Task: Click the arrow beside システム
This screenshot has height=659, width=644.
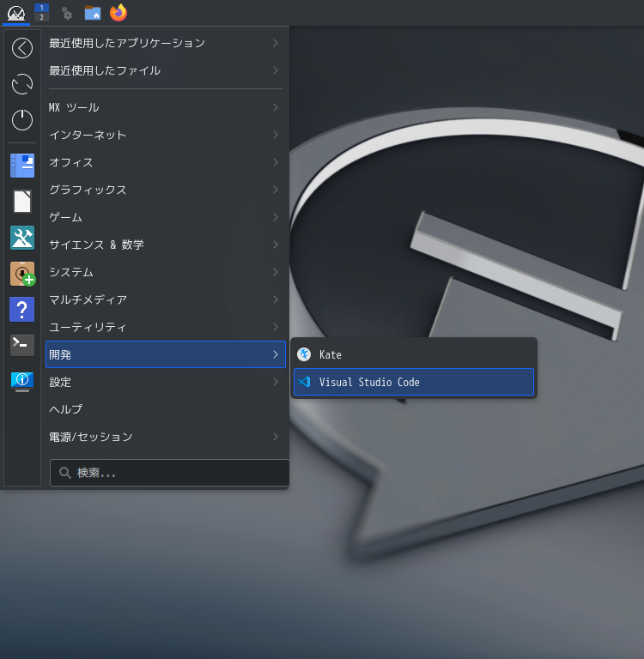Action: point(276,272)
